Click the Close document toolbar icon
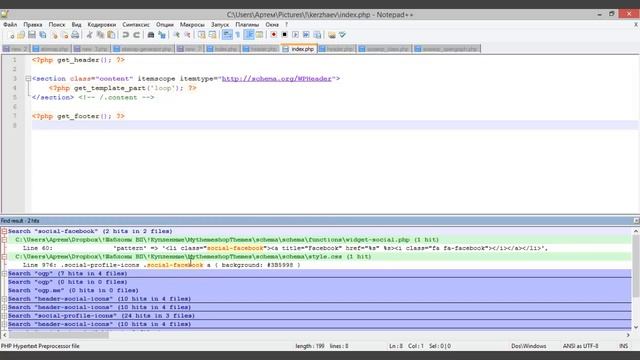 click(54, 35)
